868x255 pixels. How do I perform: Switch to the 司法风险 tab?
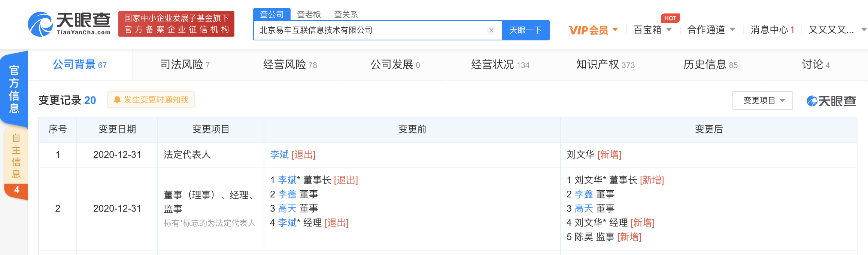(185, 65)
